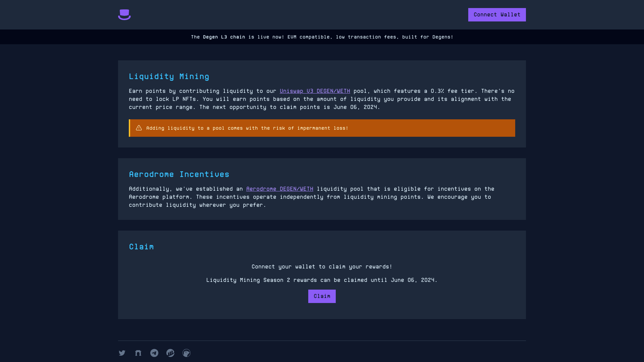
Task: Click the purple Claim button
Action: click(322, 296)
